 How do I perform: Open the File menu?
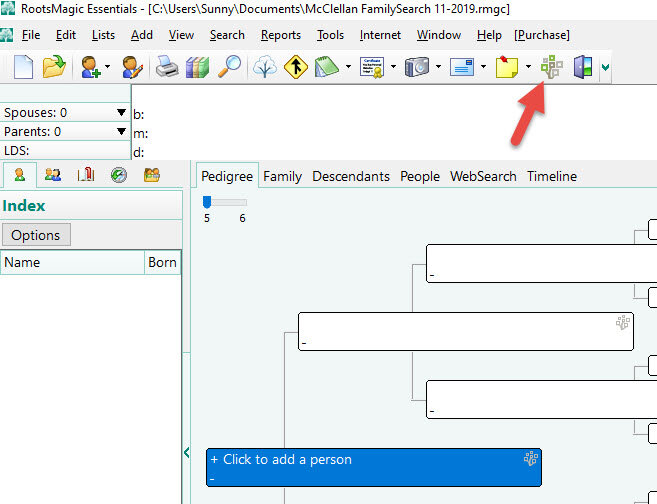click(31, 35)
